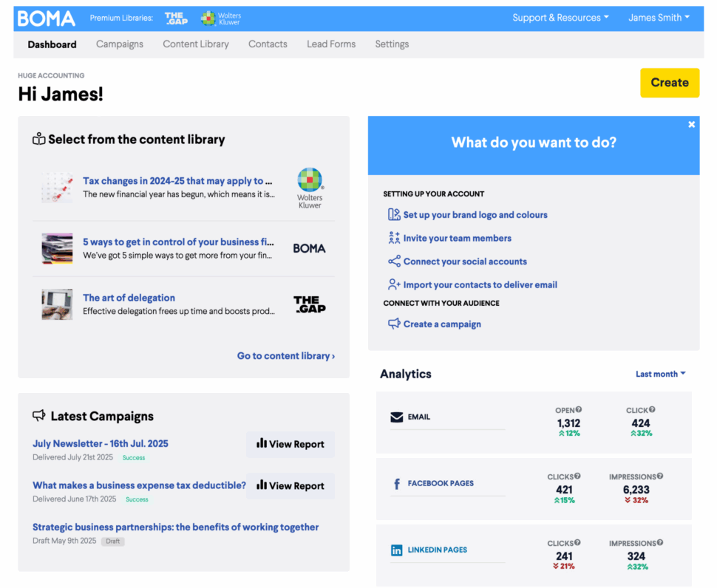This screenshot has height=588, width=717.
Task: Expand the Support & Resources menu
Action: tap(560, 18)
